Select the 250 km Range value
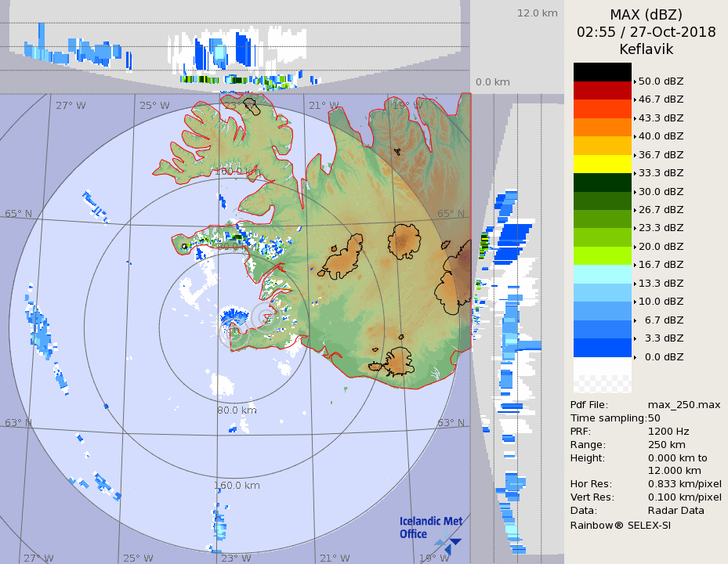The width and height of the screenshot is (728, 564). point(667,444)
